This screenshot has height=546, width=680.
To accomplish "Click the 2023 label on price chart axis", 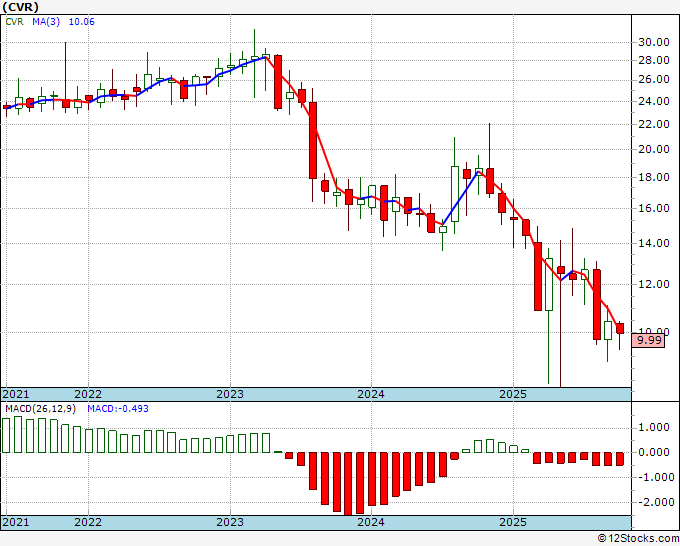I will [x=230, y=394].
